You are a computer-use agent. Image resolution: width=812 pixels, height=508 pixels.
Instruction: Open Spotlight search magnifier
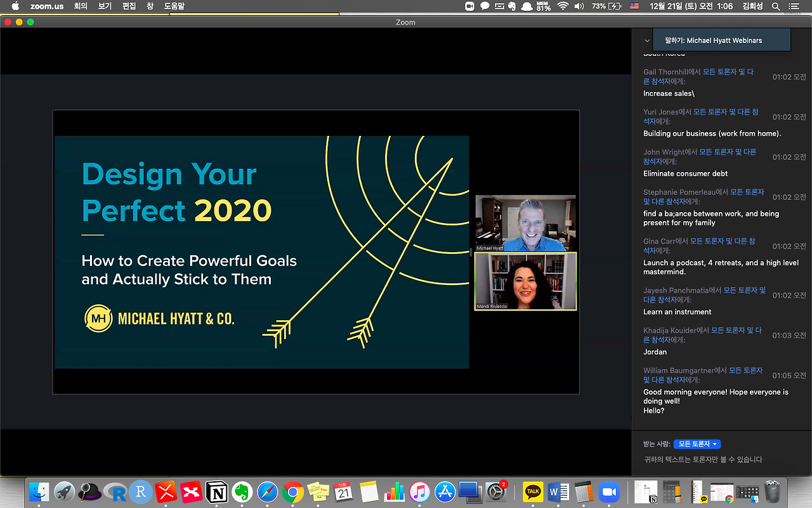(776, 6)
